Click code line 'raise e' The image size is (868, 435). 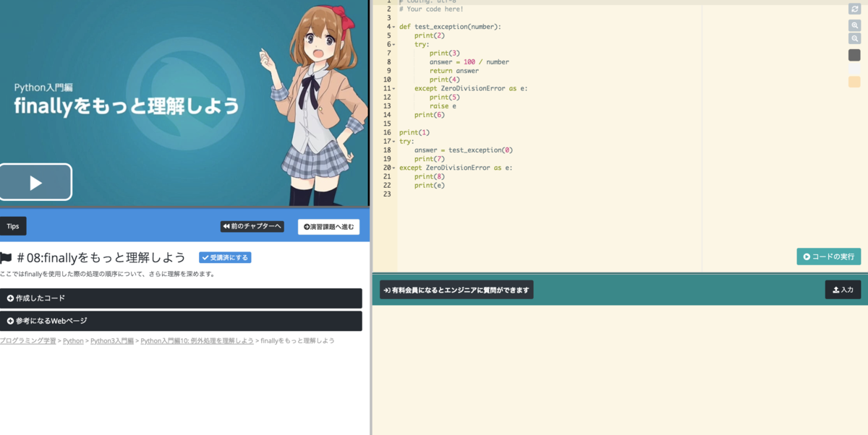pos(443,106)
